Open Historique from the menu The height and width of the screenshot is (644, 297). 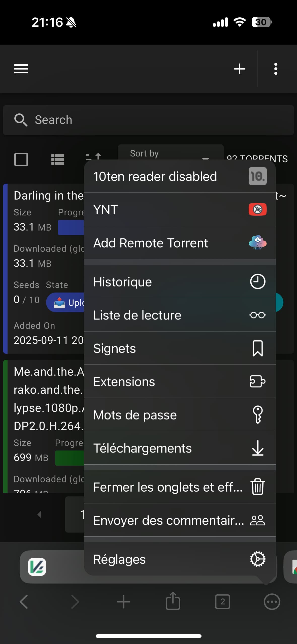coord(180,282)
